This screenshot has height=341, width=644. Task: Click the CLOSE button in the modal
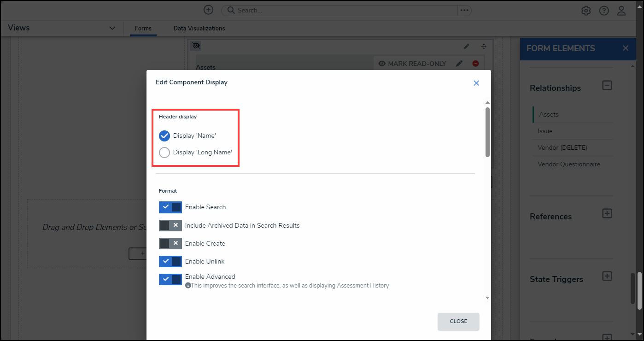point(458,321)
